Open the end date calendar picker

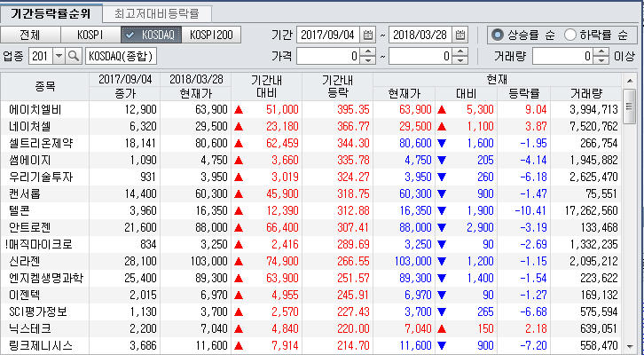[460, 35]
